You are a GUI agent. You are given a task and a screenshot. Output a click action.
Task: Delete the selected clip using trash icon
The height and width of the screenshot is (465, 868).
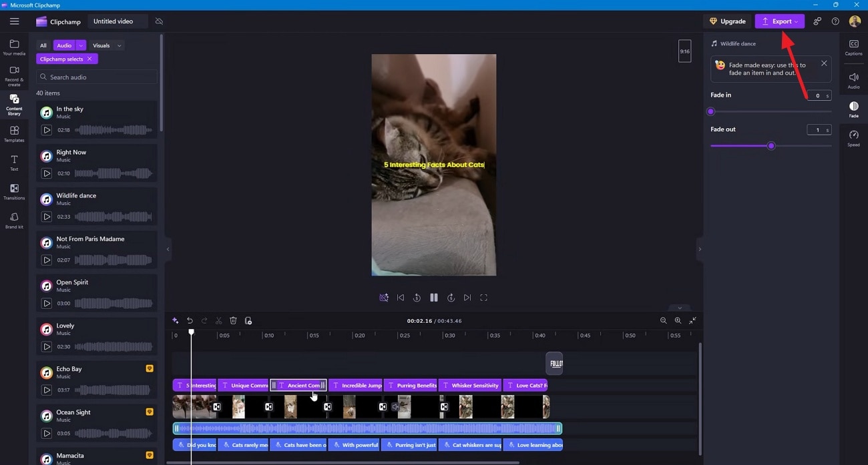point(233,320)
